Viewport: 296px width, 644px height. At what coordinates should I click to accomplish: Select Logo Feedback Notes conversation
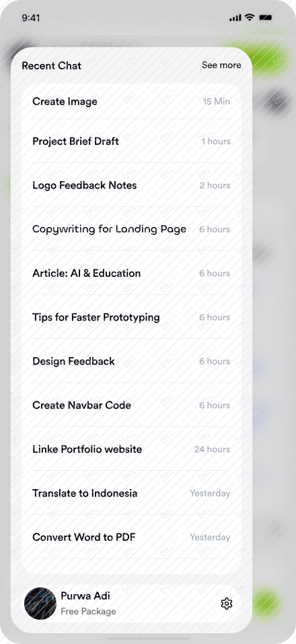click(131, 185)
